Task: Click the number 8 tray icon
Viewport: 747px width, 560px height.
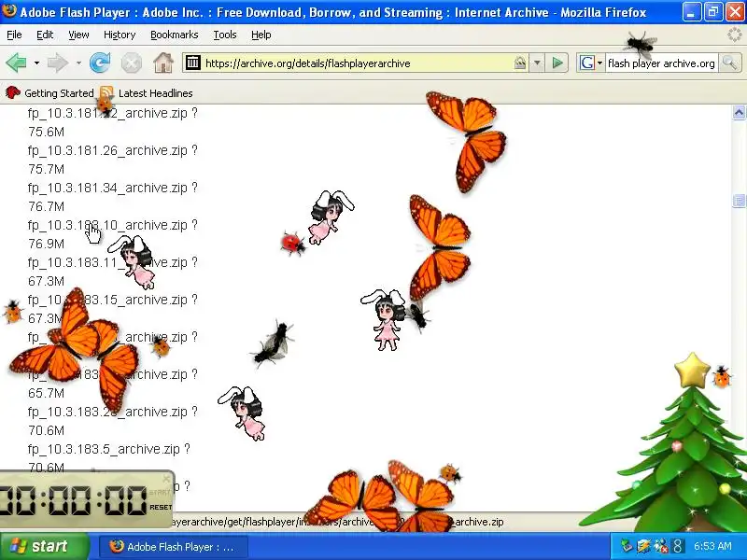Action: point(678,546)
